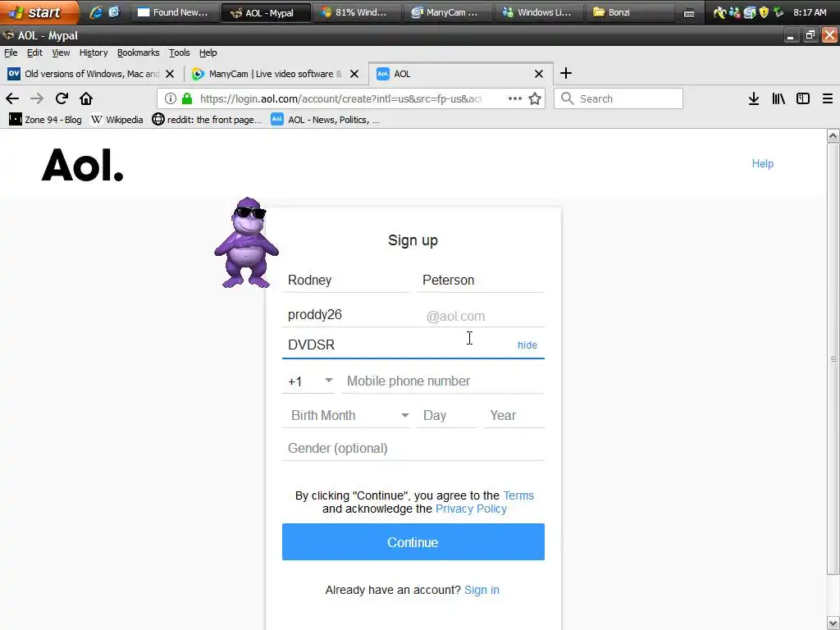Click the Mobile phone number field
Image resolution: width=840 pixels, height=630 pixels.
pos(443,381)
